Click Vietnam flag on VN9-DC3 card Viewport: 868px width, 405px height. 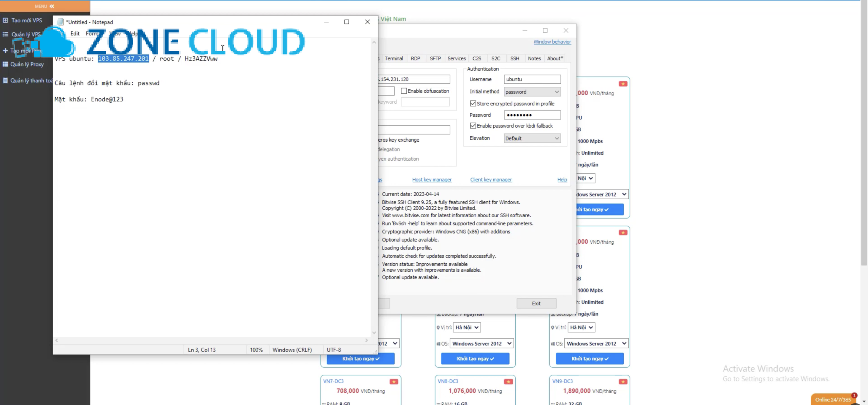coord(623,382)
